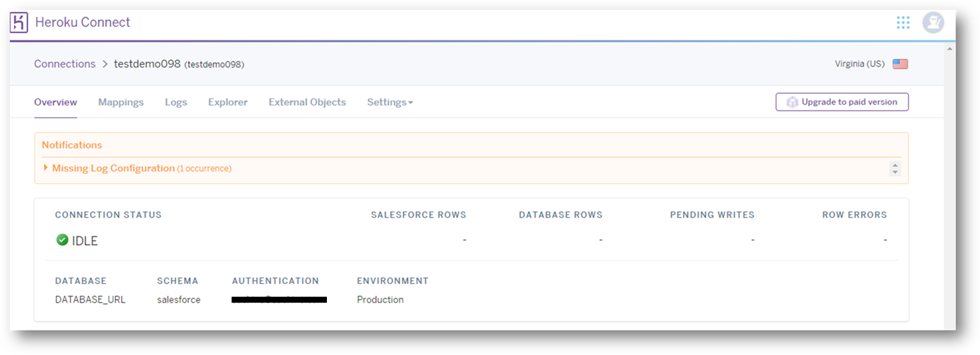This screenshot has width=980, height=355.
Task: Click the Heroku Connect title text
Action: tap(83, 23)
